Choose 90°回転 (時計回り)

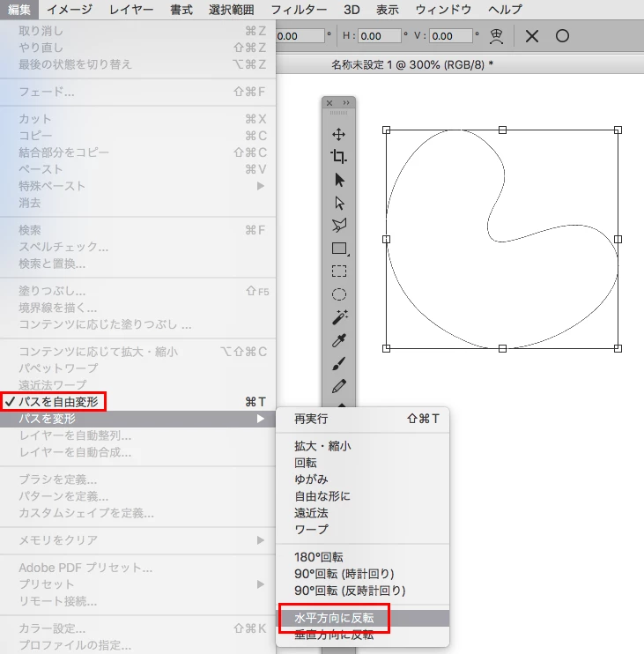[x=363, y=574]
